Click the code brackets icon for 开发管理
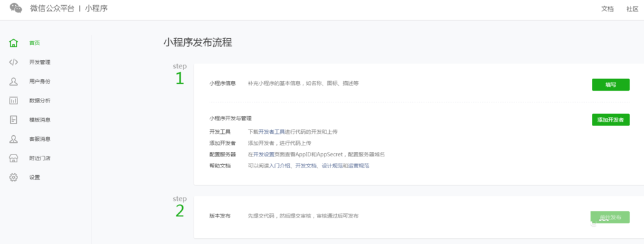Viewport: 644px width, 244px height. coord(14,62)
